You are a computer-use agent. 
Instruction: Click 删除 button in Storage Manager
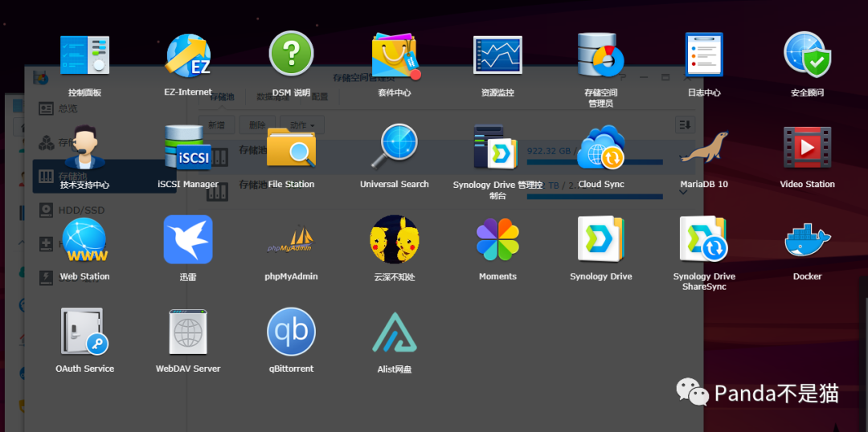point(257,125)
